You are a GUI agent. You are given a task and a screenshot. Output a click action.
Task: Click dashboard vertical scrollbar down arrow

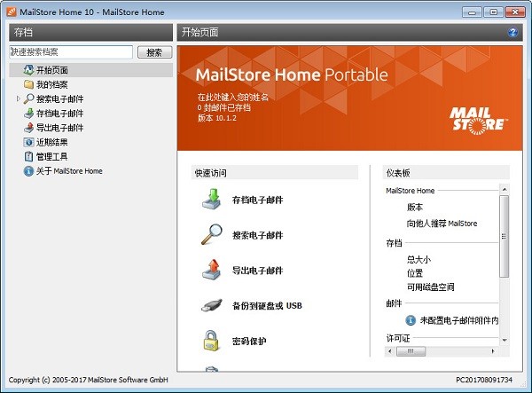505,341
